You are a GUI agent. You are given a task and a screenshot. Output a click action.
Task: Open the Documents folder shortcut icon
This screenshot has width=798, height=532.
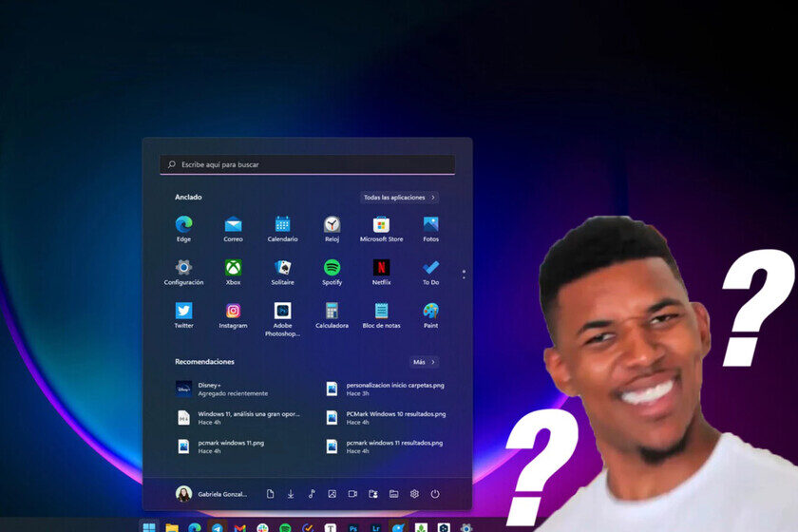pyautogui.click(x=270, y=494)
